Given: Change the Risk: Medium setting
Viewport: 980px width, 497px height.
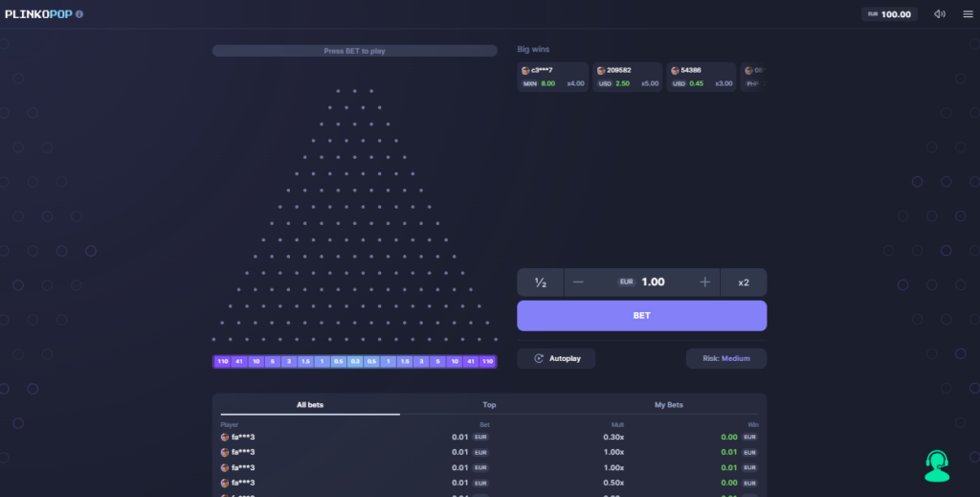Looking at the screenshot, I should 726,358.
